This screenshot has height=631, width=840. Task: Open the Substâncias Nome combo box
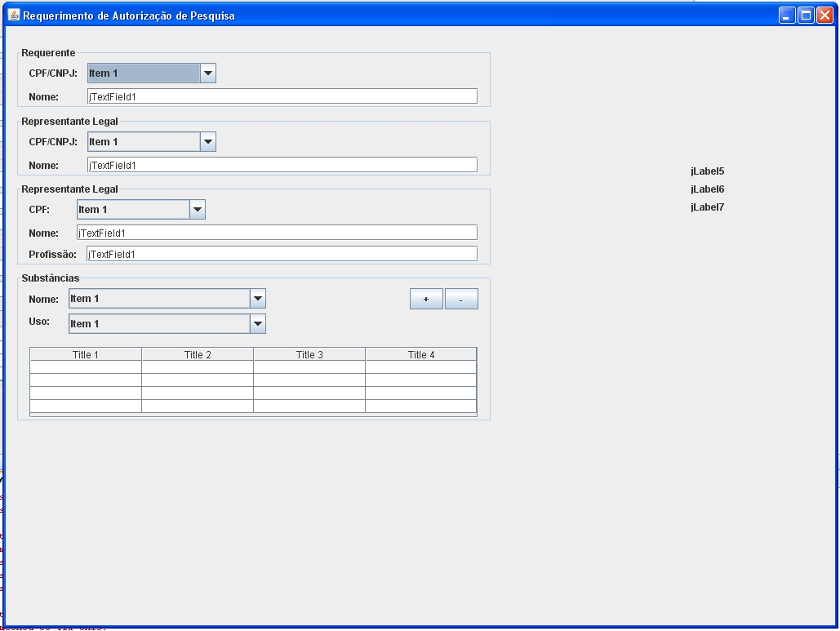coord(167,299)
